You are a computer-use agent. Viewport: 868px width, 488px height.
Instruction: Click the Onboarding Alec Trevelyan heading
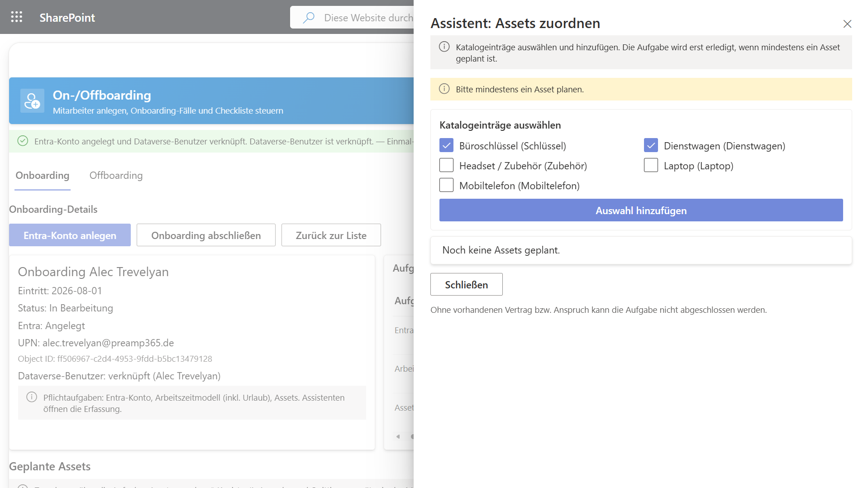click(x=93, y=272)
